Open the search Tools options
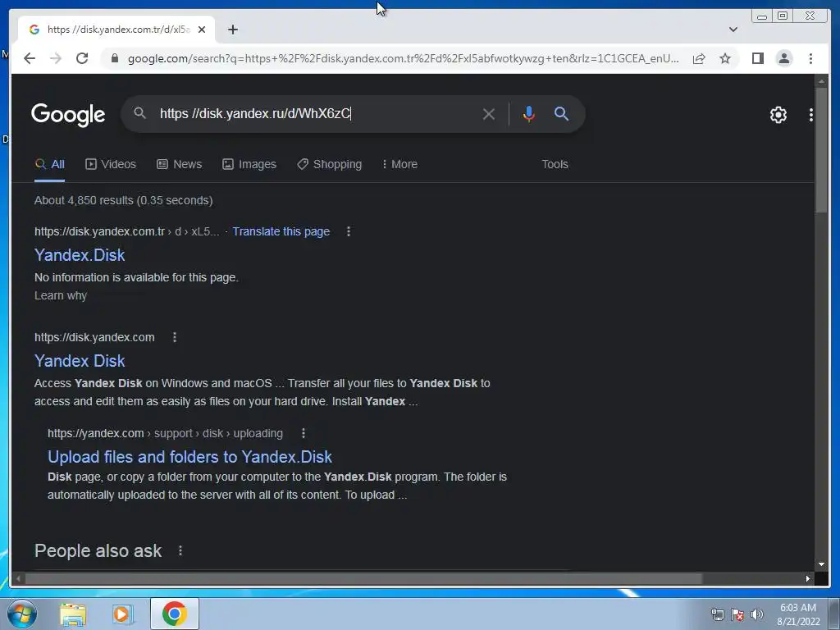This screenshot has height=630, width=840. point(555,164)
